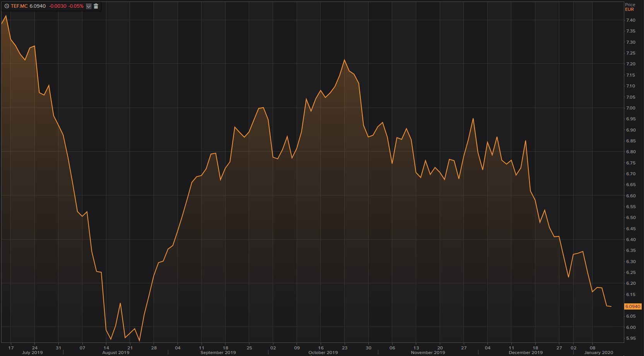Click the last price value 6.0940 in legend
Viewport: 644px width, 356px height.
point(38,6)
